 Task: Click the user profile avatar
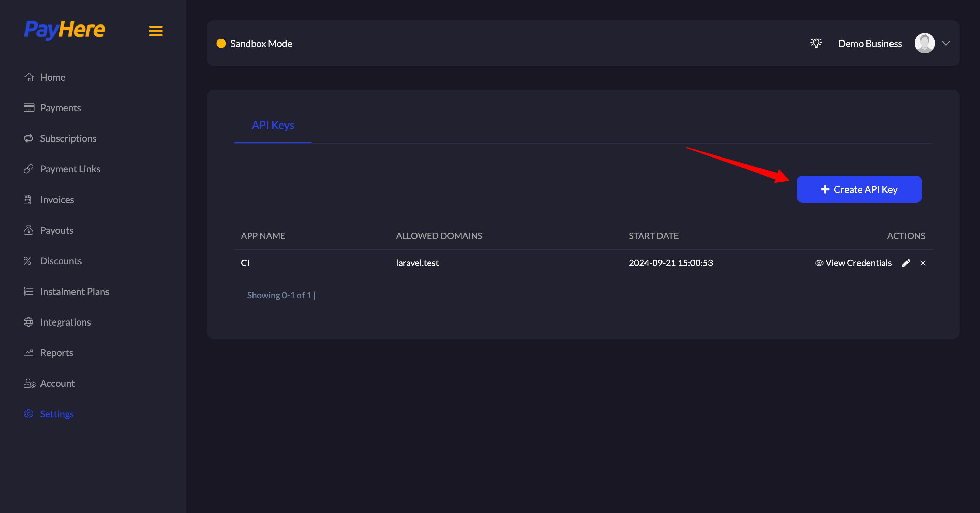(x=925, y=43)
